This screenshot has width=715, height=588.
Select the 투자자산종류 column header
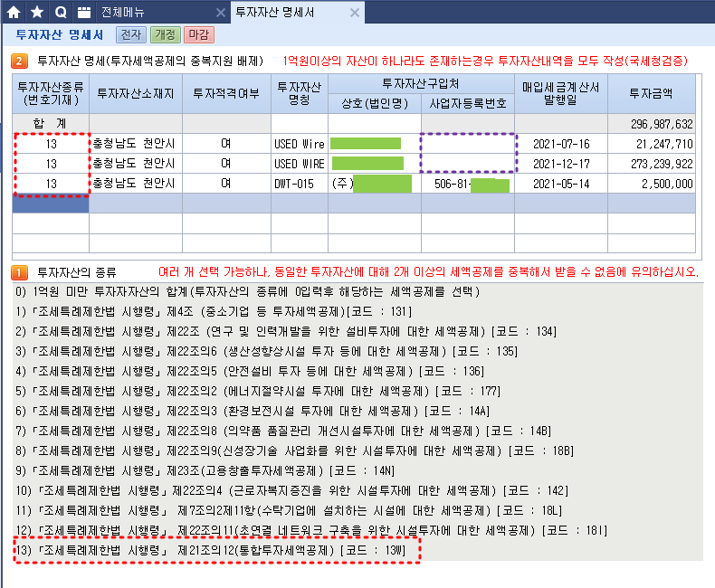click(x=51, y=93)
